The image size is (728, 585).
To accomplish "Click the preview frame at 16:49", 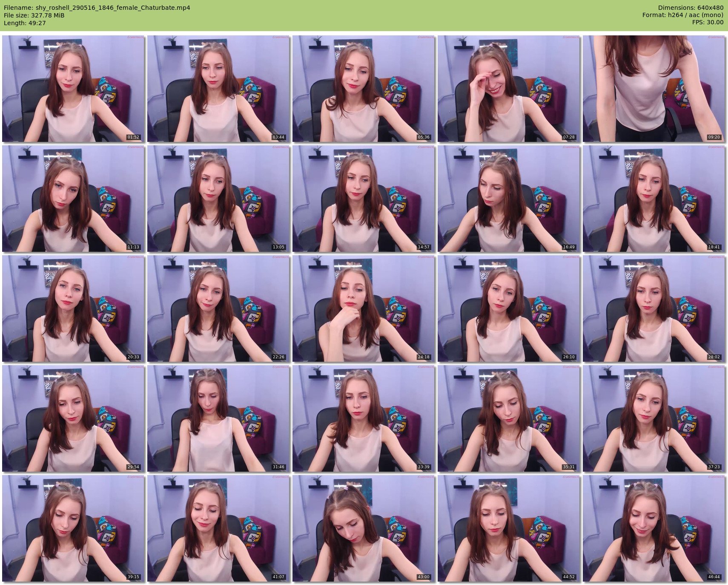I will coord(508,199).
